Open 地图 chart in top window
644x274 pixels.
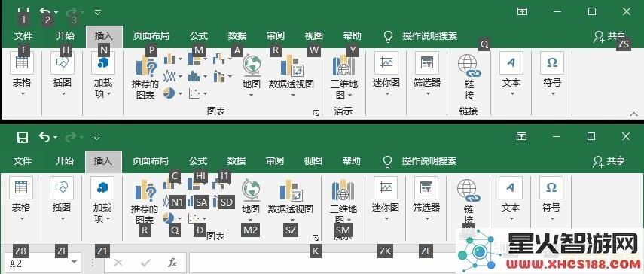pyautogui.click(x=252, y=76)
